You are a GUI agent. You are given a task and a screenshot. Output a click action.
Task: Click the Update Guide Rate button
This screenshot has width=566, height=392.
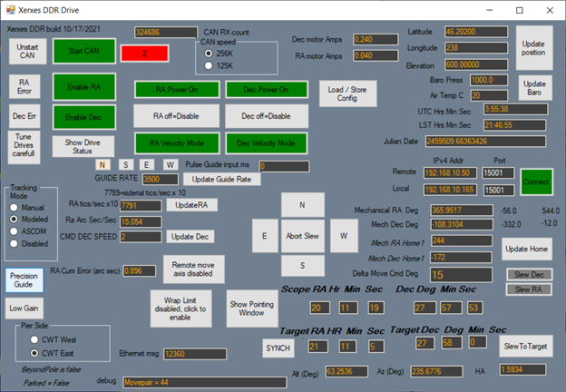click(x=221, y=179)
